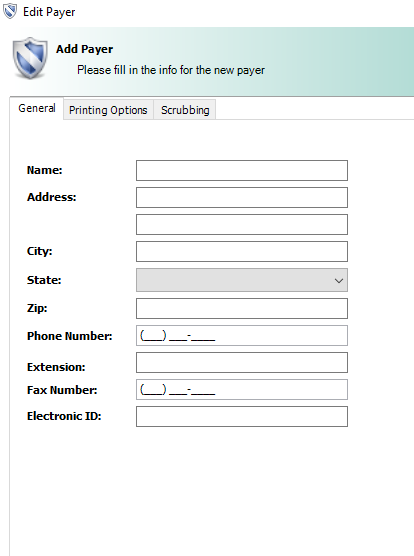Select the General tab

tap(37, 108)
